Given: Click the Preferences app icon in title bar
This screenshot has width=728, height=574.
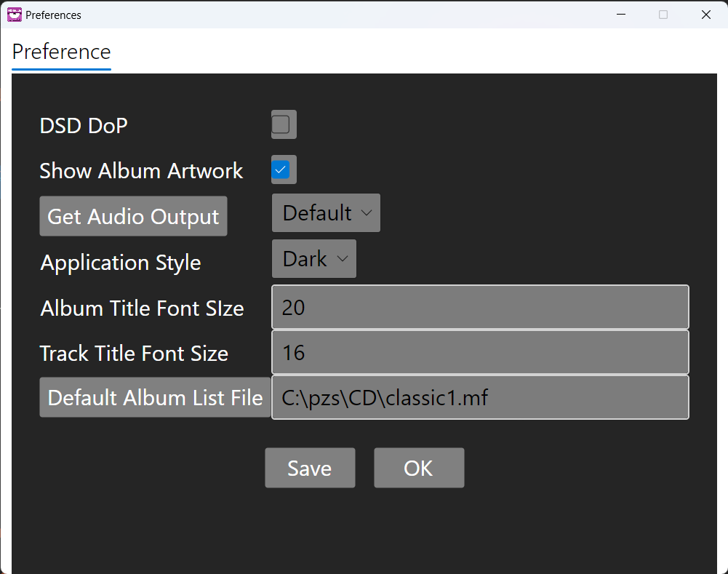Looking at the screenshot, I should pos(15,15).
